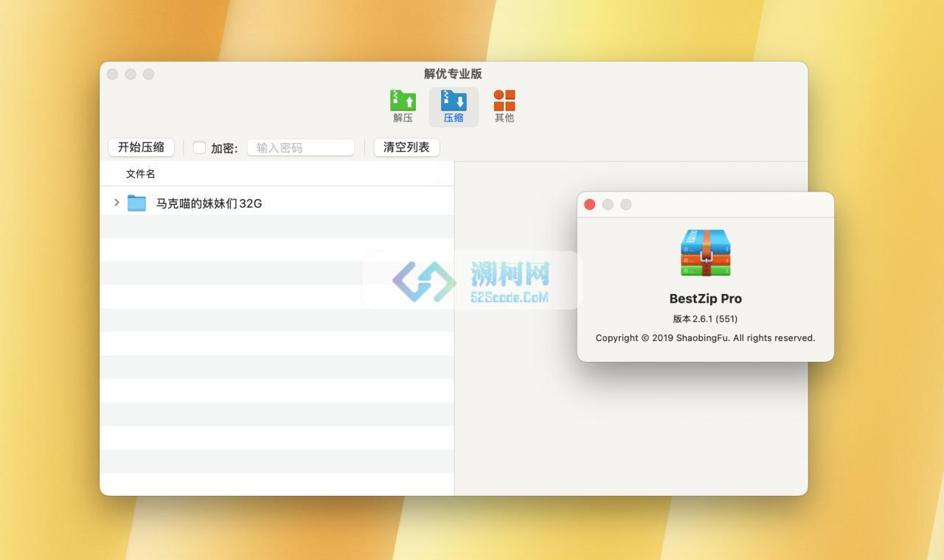Open the 其他 (other) tab

tap(504, 107)
